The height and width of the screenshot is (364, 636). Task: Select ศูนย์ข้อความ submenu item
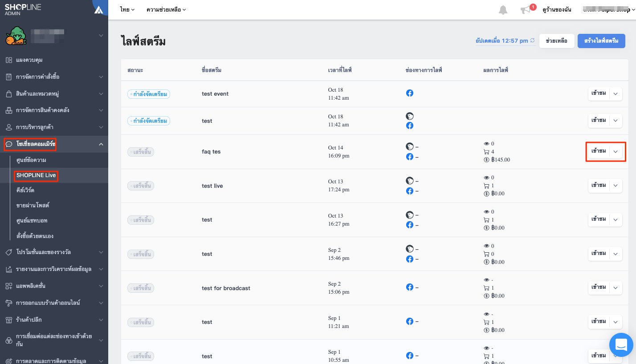[x=31, y=160]
